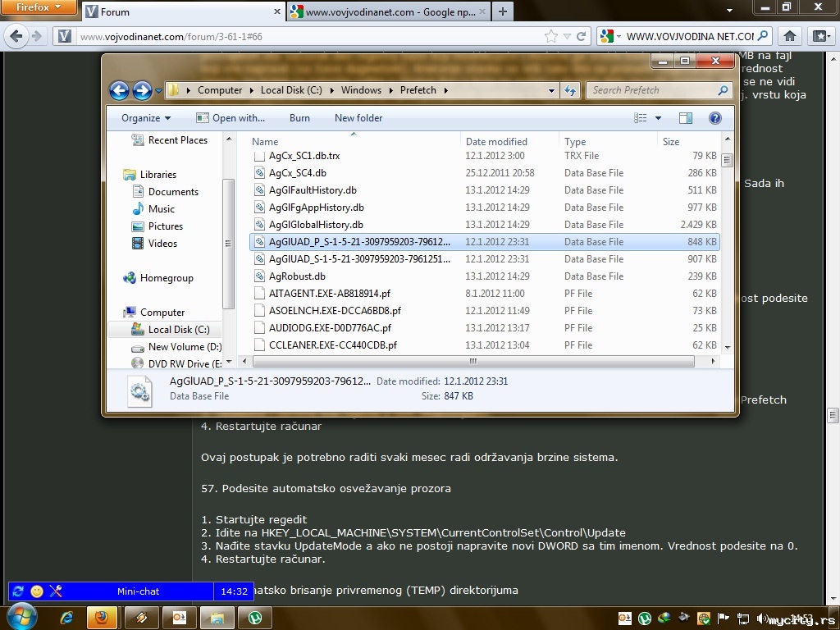
Task: Click the Mini-chat smiley icon
Action: (x=37, y=591)
